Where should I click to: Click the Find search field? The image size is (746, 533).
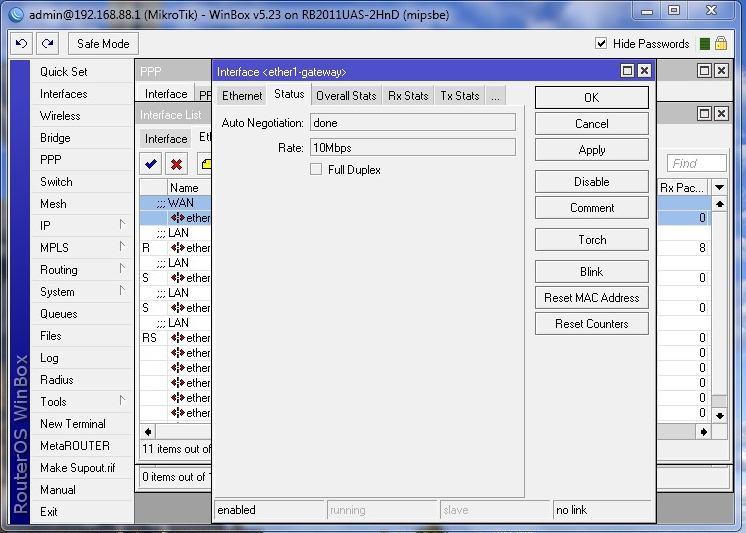click(697, 163)
